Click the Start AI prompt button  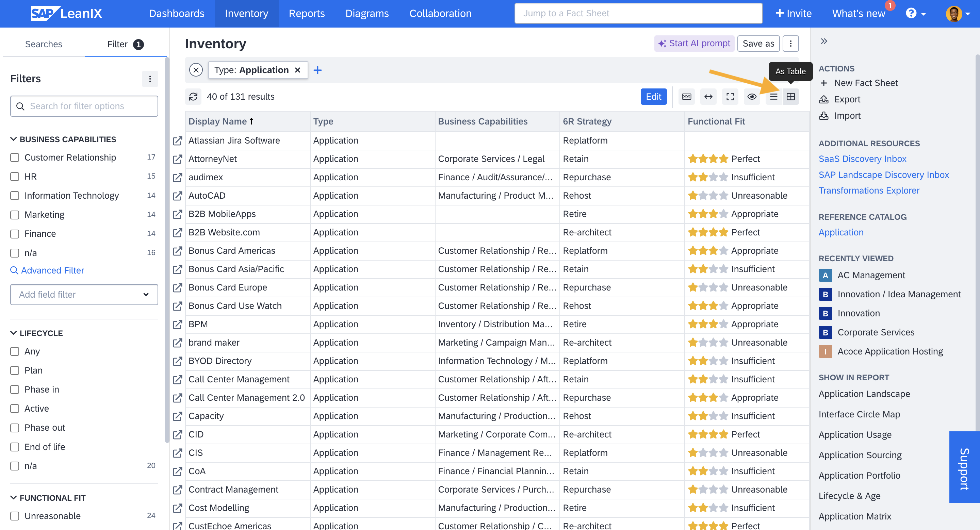[x=694, y=43]
